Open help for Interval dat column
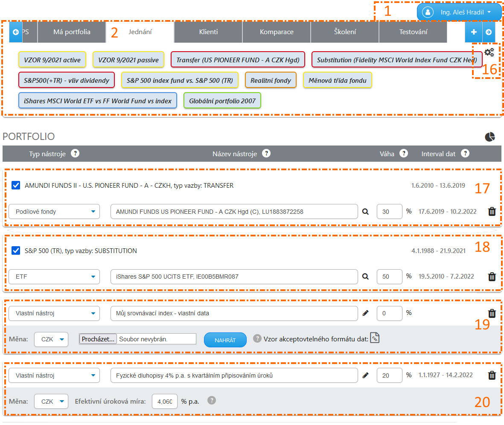 click(465, 153)
